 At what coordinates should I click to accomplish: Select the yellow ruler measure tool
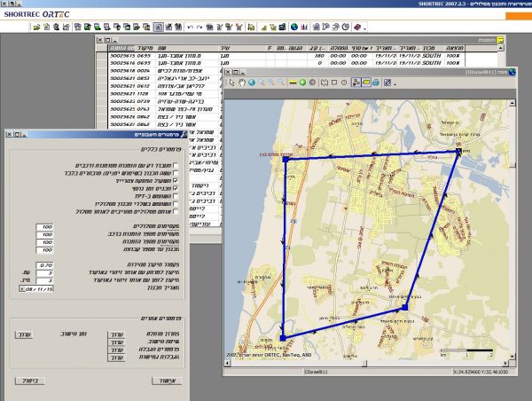click(x=293, y=83)
